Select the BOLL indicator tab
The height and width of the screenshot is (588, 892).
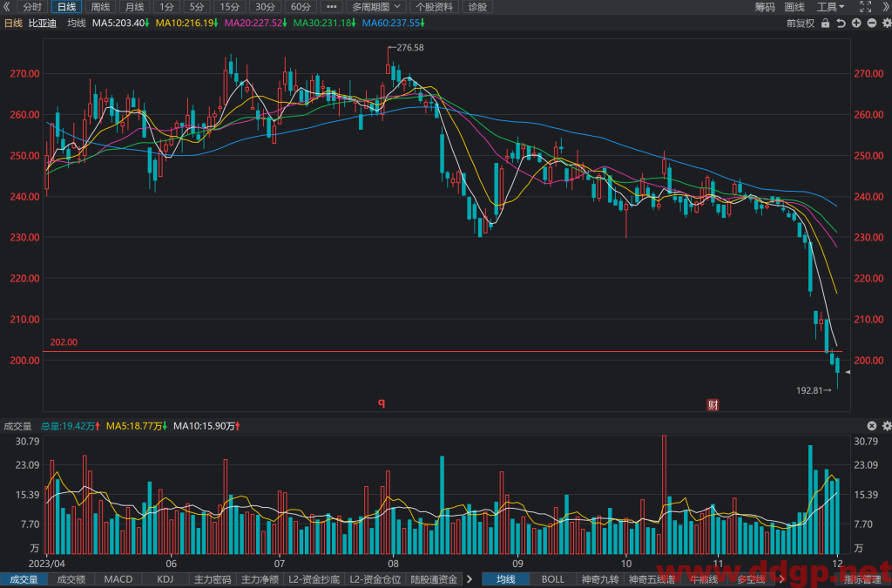(x=552, y=579)
